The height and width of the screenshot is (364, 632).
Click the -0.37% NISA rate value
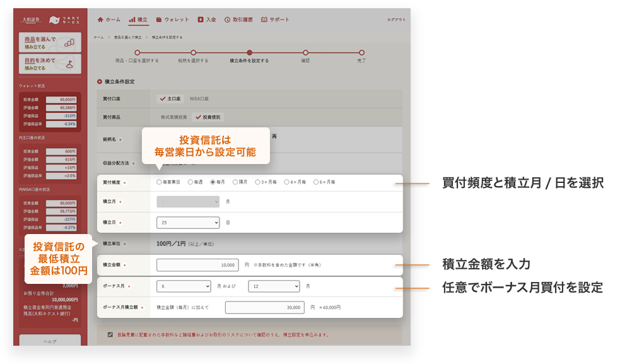(61, 227)
